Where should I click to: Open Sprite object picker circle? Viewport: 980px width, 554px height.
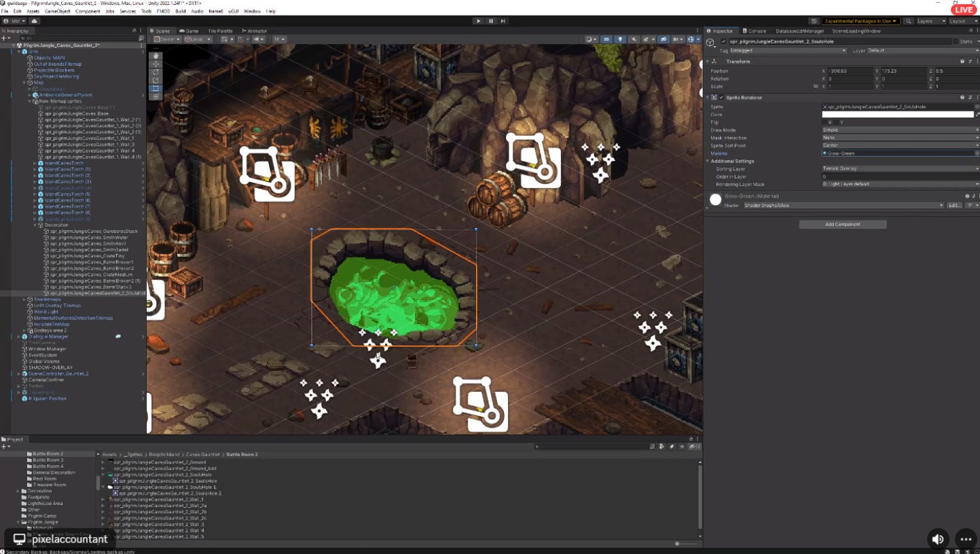(x=977, y=107)
